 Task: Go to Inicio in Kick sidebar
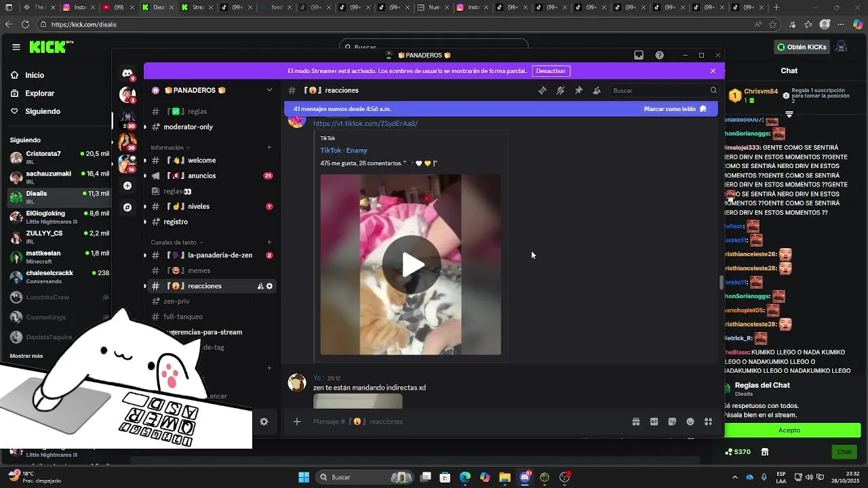(35, 75)
